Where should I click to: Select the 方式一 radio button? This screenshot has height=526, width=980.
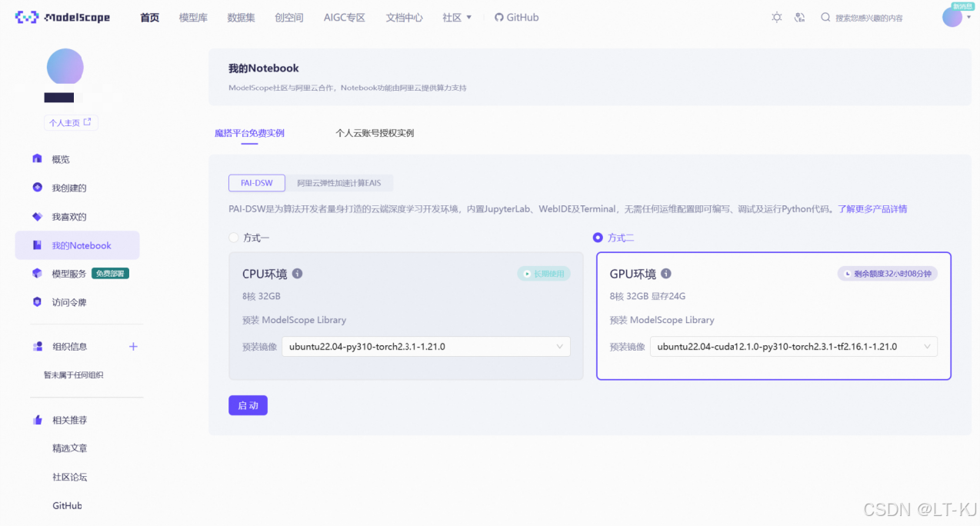(x=234, y=238)
